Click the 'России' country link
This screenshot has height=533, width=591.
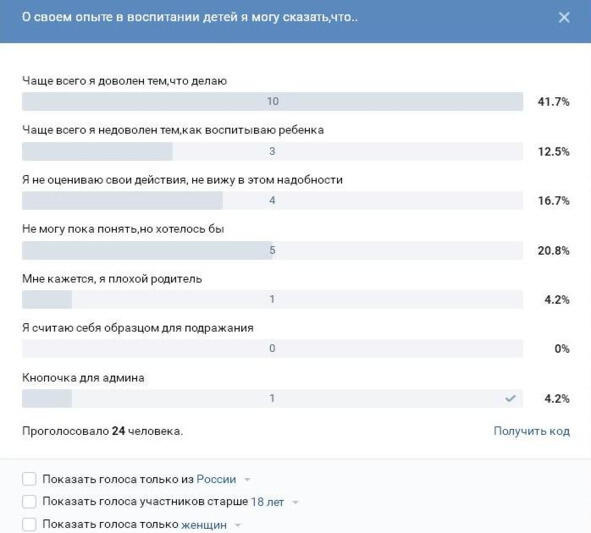pos(216,479)
